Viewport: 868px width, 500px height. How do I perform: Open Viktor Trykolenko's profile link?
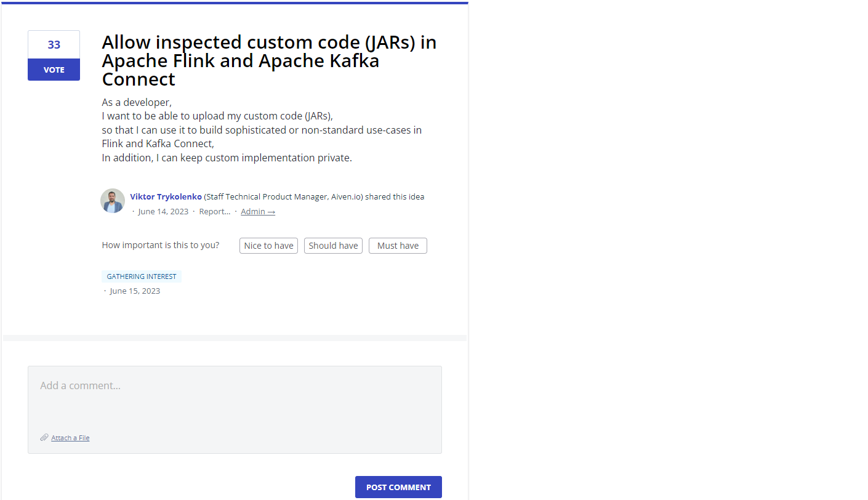(166, 197)
